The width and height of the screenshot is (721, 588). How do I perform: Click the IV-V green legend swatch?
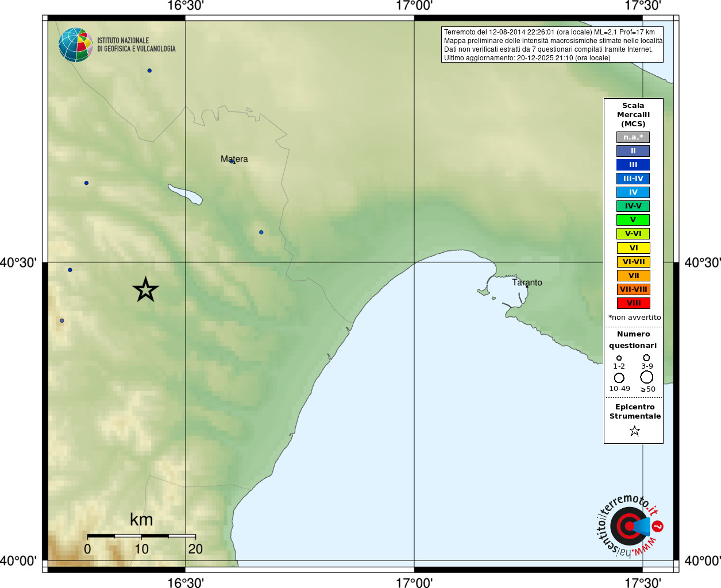pyautogui.click(x=633, y=206)
